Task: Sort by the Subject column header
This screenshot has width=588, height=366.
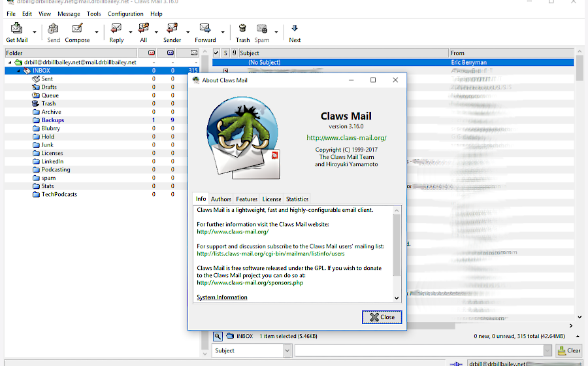Action: pos(344,53)
